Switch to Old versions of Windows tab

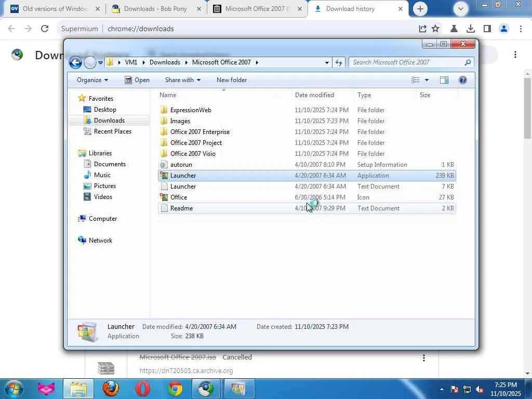tap(55, 9)
